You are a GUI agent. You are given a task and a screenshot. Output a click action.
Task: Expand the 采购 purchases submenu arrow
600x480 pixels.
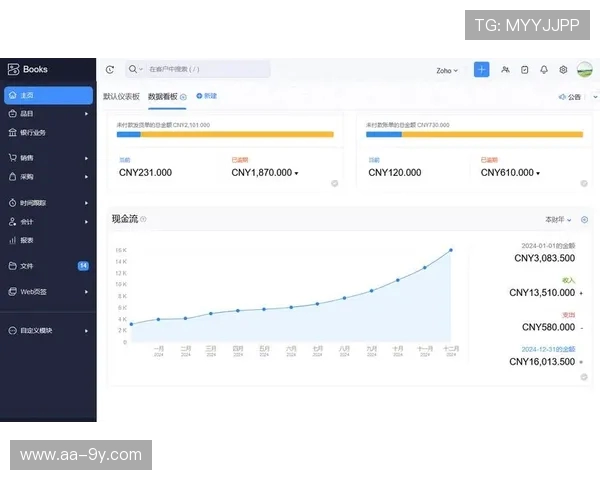86,177
